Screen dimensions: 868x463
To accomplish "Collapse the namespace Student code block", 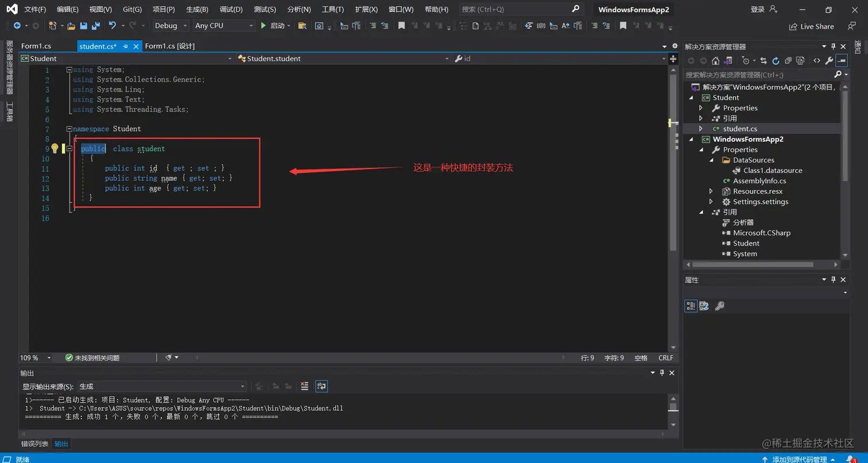I will click(69, 129).
